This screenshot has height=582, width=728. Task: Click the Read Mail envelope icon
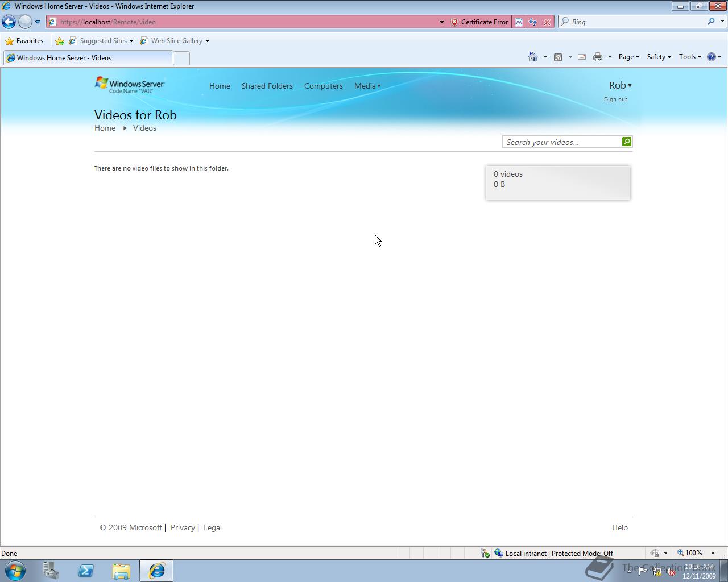pos(582,57)
